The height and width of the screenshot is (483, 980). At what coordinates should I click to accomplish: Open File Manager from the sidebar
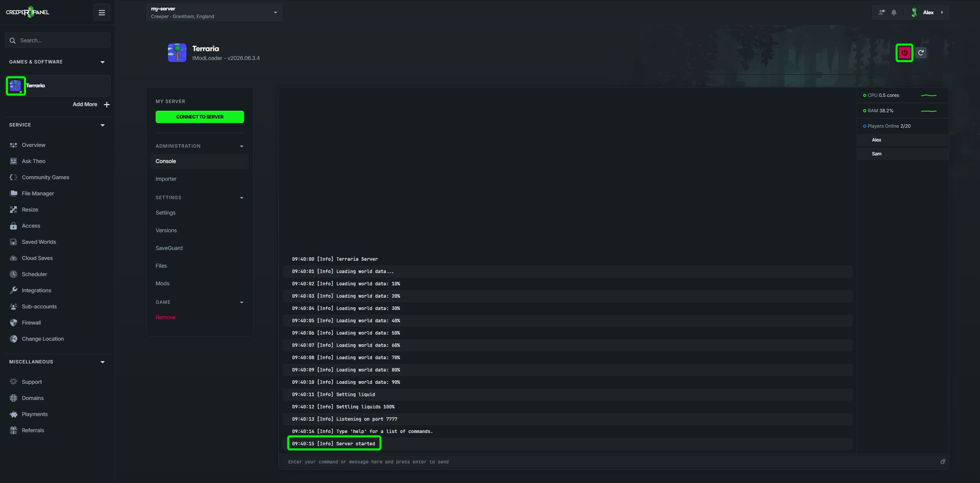[x=38, y=194]
